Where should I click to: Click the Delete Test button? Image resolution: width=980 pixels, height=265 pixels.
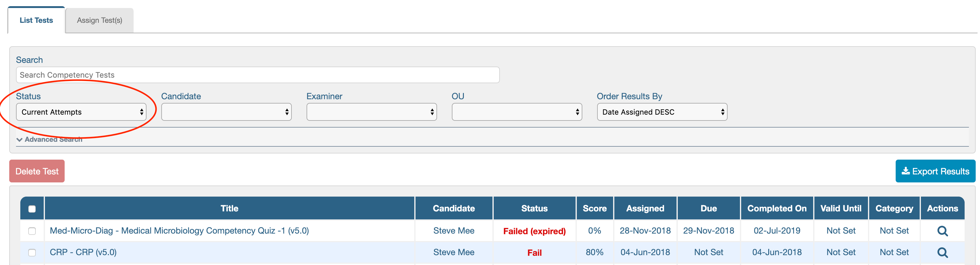coord(37,171)
